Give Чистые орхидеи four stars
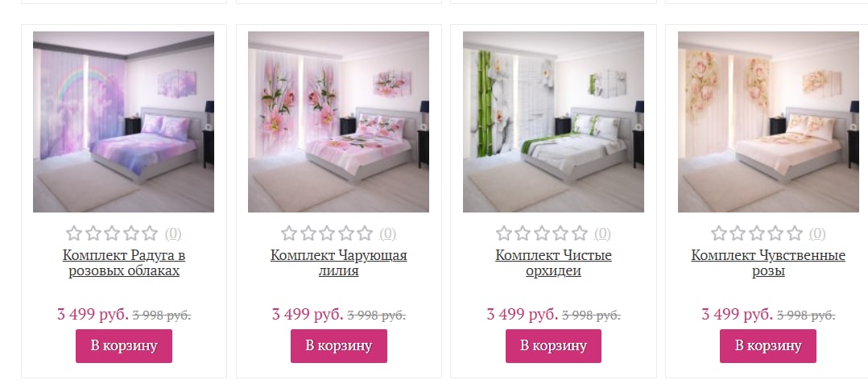Viewport: 868px width, 392px height. click(560, 233)
